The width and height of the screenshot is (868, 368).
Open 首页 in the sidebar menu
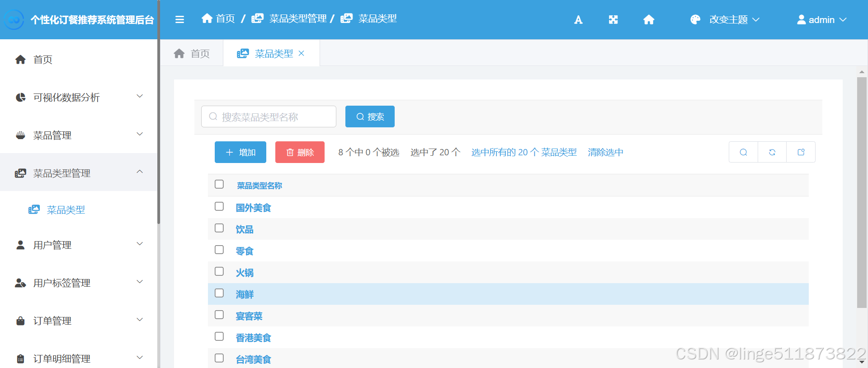point(79,59)
